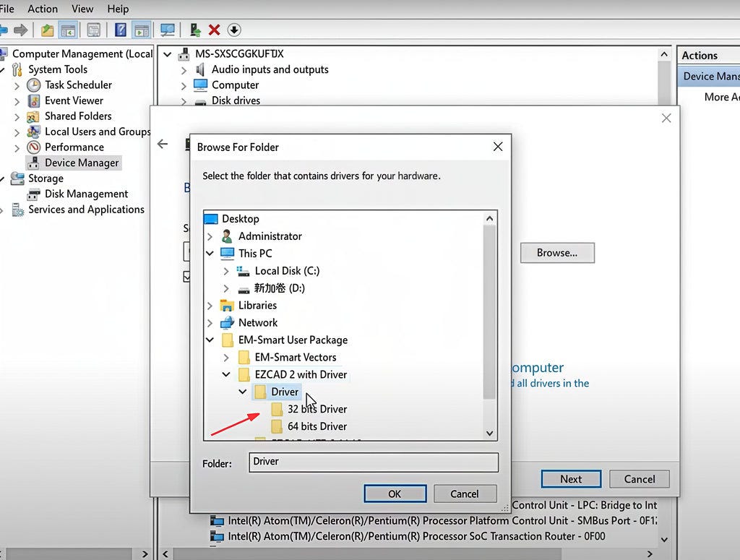740x560 pixels.
Task: Select Storage in the console tree
Action: 46,178
